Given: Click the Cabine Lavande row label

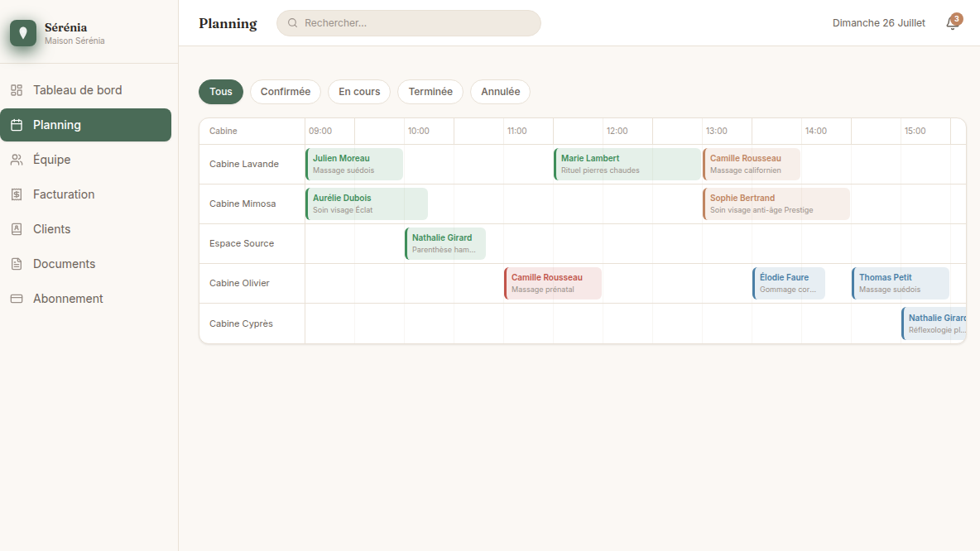Looking at the screenshot, I should point(243,165).
